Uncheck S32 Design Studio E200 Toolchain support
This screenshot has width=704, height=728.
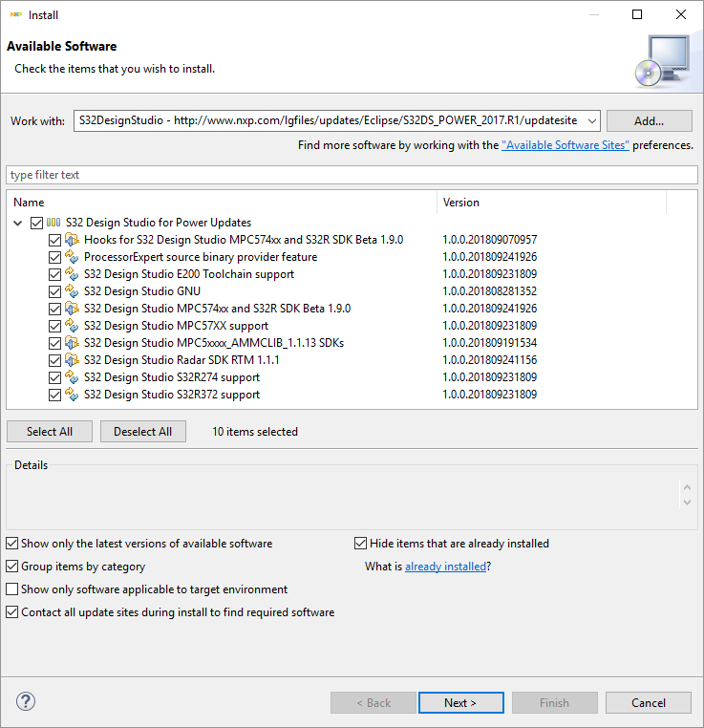[54, 274]
